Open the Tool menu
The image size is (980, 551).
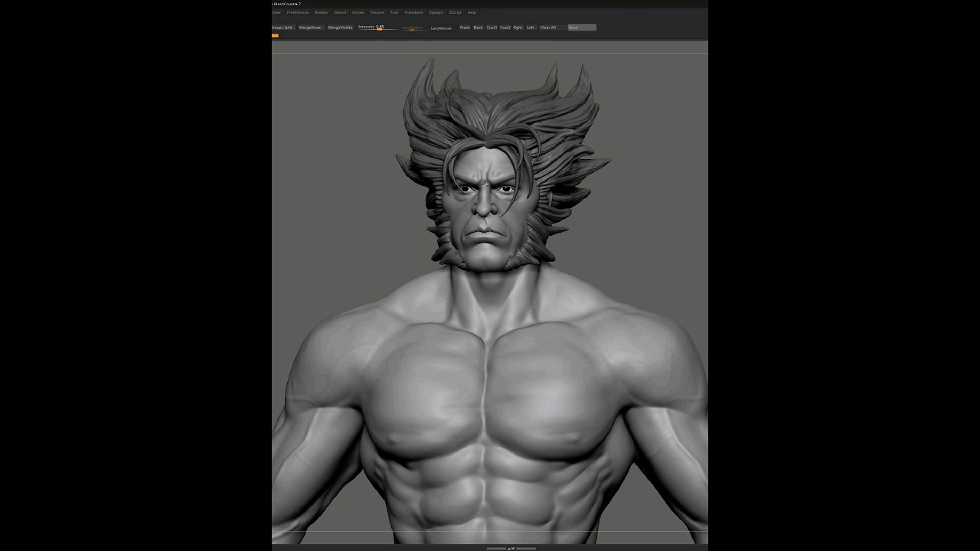click(x=394, y=12)
